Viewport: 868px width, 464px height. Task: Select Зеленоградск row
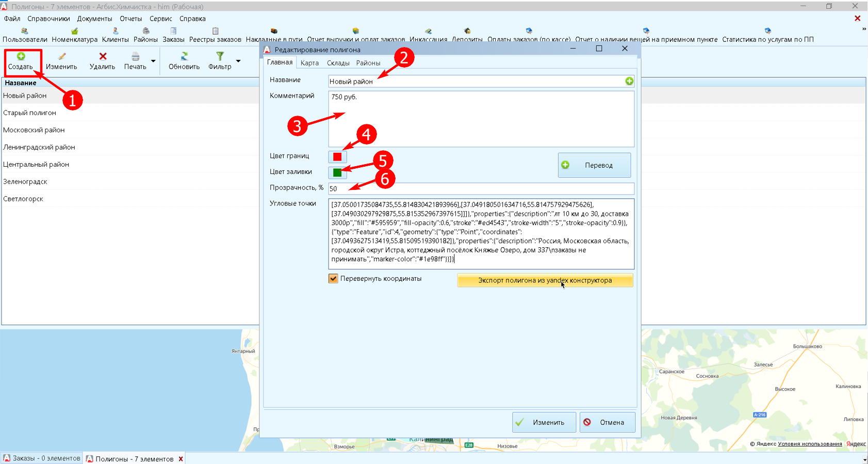130,182
